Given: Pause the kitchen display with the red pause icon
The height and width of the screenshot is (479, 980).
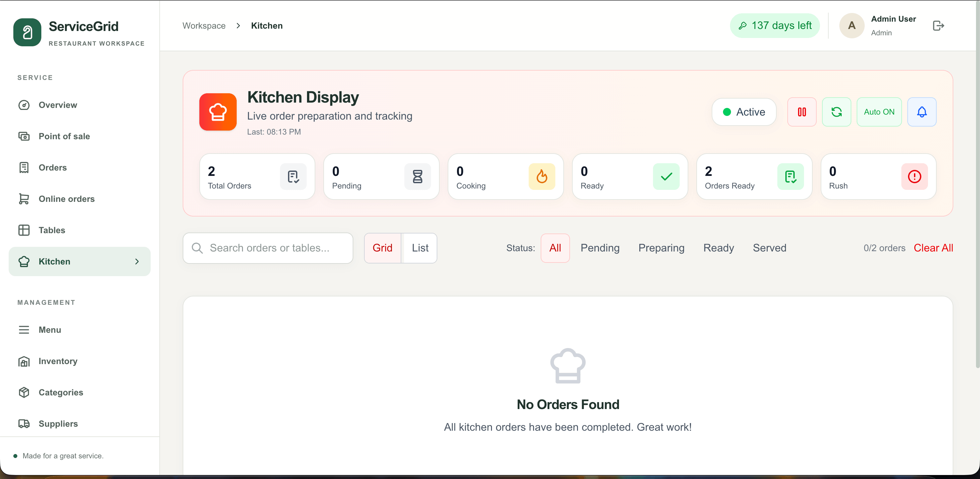Looking at the screenshot, I should pyautogui.click(x=802, y=112).
